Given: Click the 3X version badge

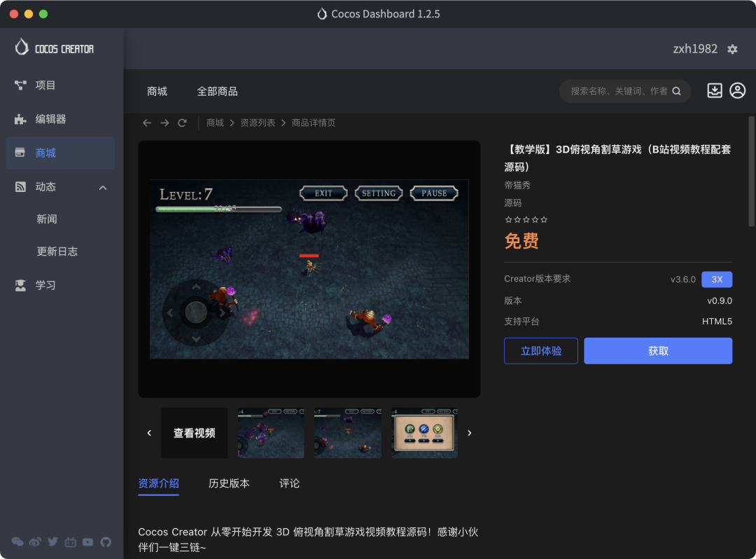Looking at the screenshot, I should click(x=717, y=279).
